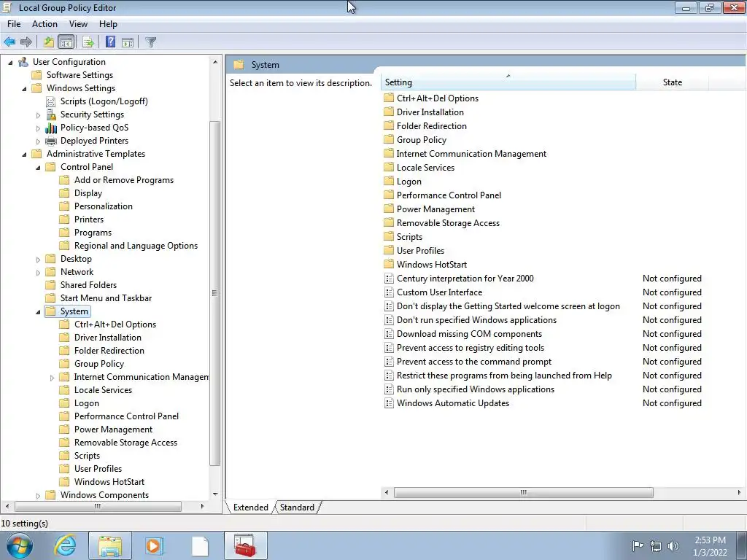
Task: Expand the Desktop node
Action: coord(38,260)
